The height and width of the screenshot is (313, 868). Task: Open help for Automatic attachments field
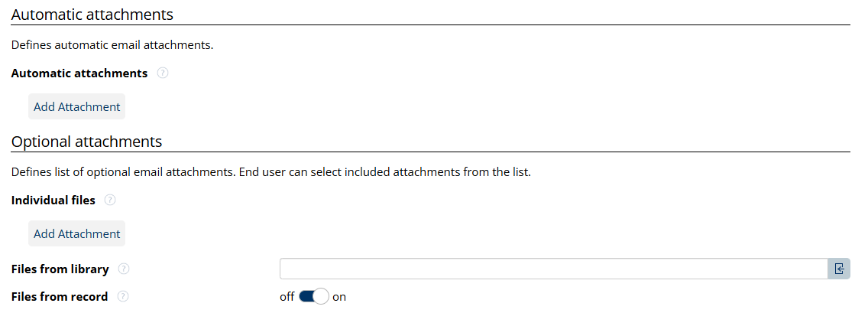162,73
